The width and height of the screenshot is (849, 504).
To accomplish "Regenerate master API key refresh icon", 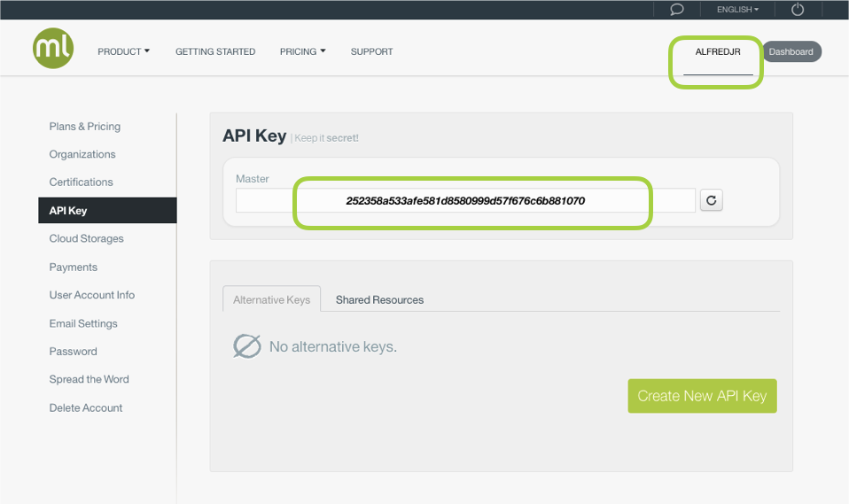I will (x=712, y=200).
